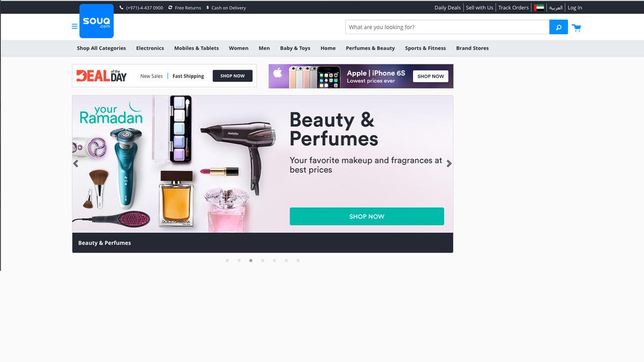This screenshot has width=644, height=362.
Task: Select the first carousel dot
Action: click(x=227, y=260)
